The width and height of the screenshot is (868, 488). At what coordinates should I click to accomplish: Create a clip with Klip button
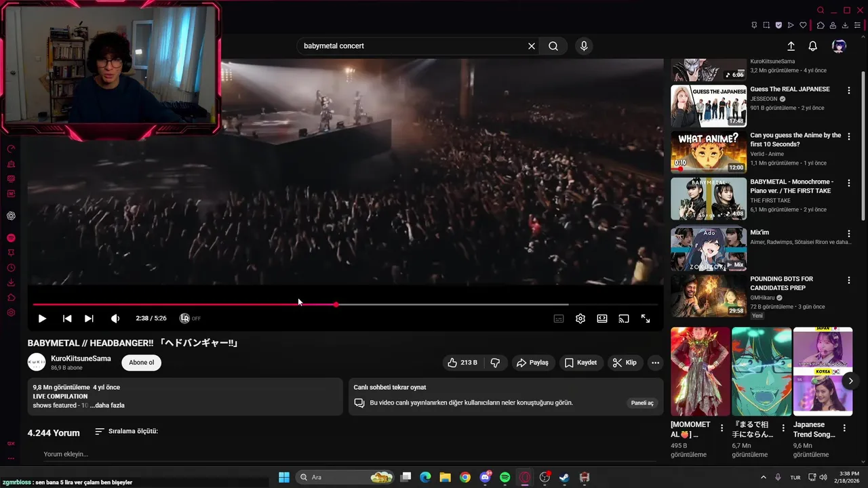pos(625,363)
